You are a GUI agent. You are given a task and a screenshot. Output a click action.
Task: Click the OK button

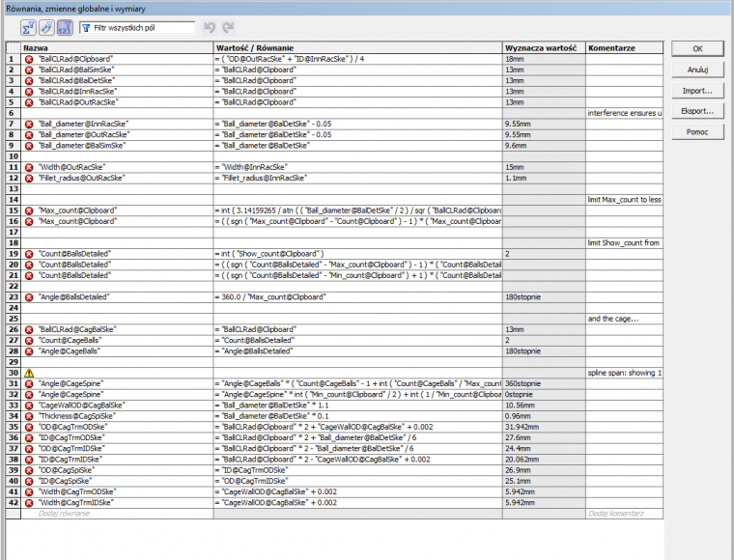(697, 48)
